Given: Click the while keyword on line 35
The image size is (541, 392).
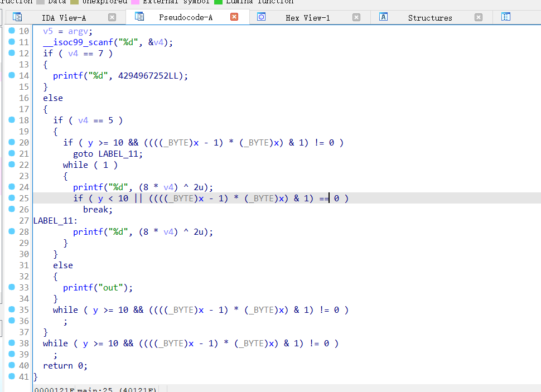Looking at the screenshot, I should [66, 310].
